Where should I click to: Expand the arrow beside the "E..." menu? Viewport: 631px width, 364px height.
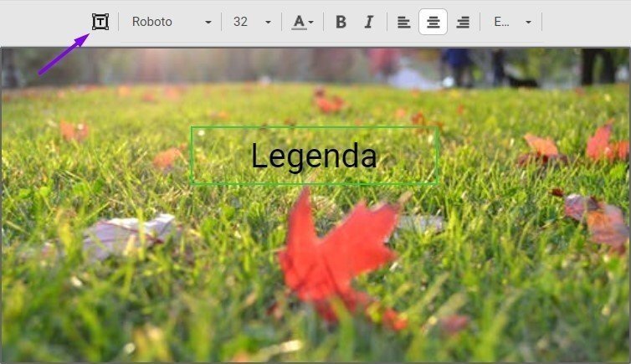tap(528, 23)
